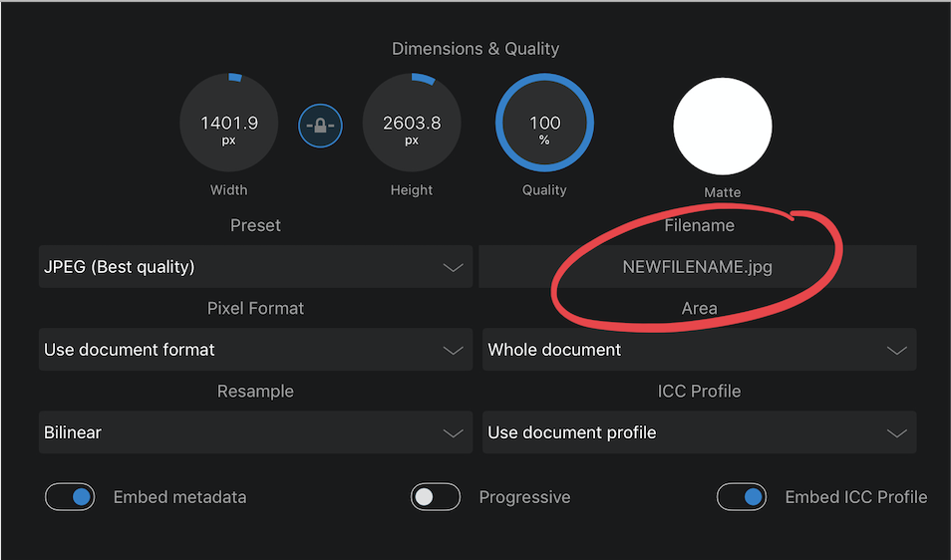Open the Resample dropdown set to Bilinear
Image resolution: width=951 pixels, height=560 pixels.
point(255,432)
